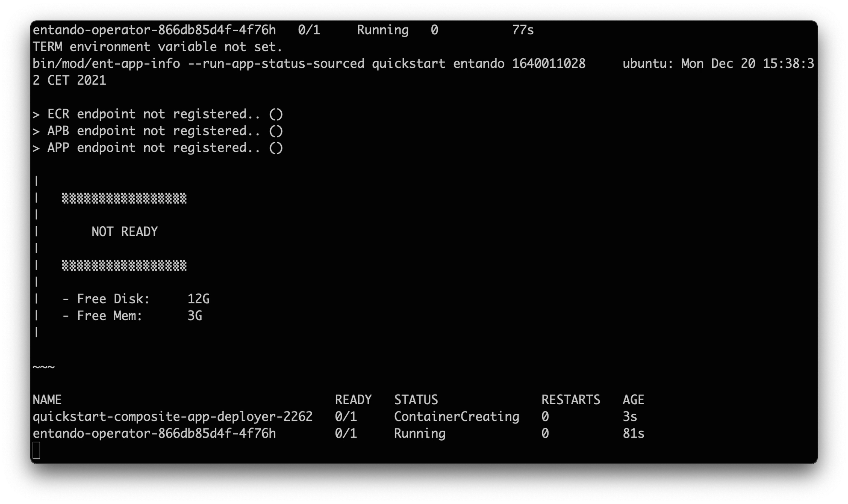
Task: Click the '~~~' separator text
Action: click(43, 367)
